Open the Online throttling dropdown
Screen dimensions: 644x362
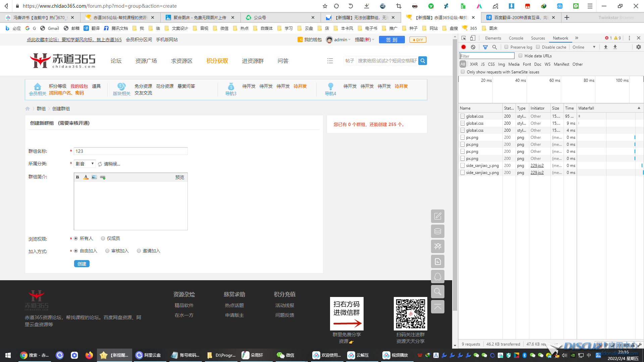[584, 47]
